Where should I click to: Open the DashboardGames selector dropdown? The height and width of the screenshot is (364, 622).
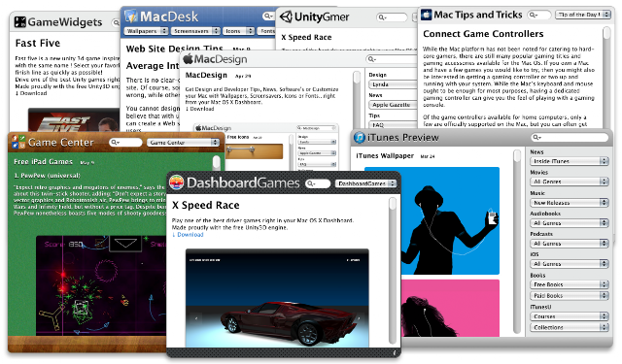tap(365, 183)
